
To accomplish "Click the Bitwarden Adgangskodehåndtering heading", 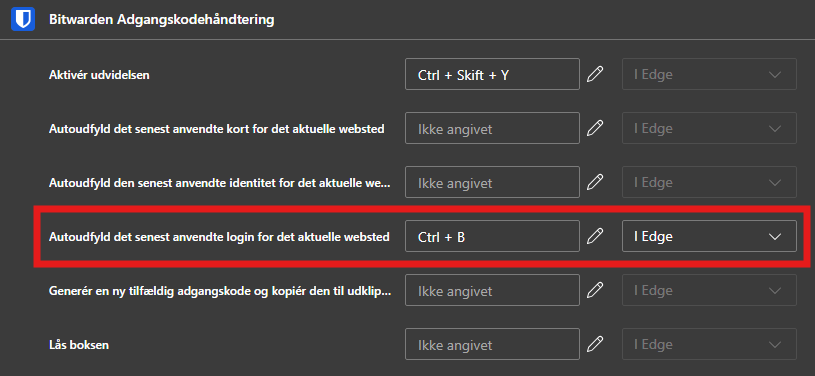I will 161,20.
